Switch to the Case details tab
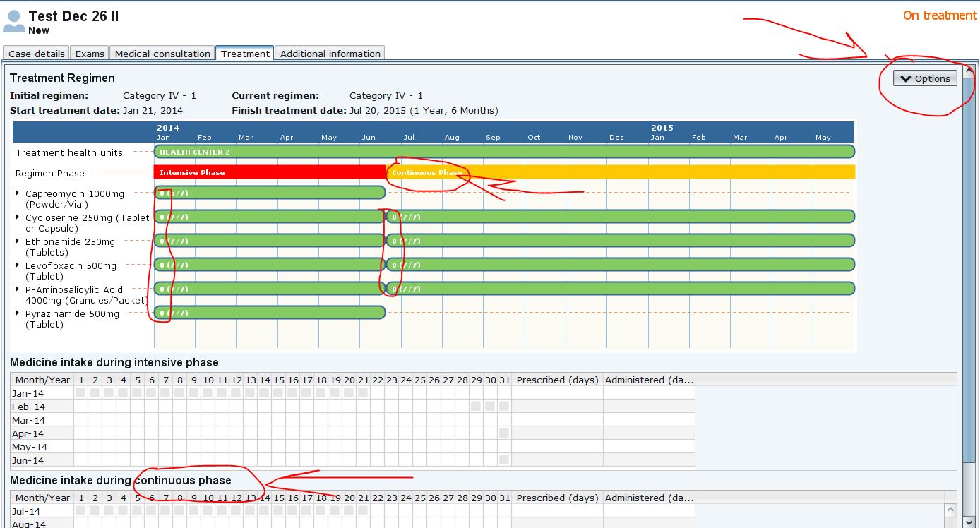This screenshot has width=980, height=528. point(37,54)
